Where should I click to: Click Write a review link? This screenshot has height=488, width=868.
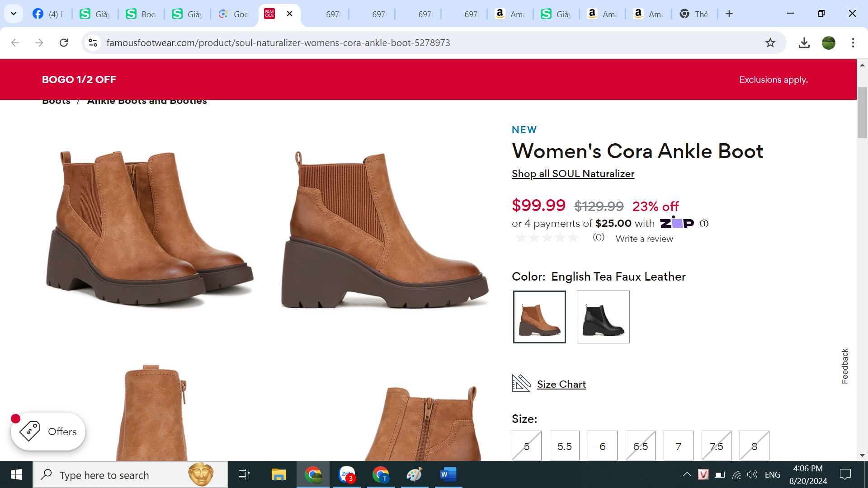tap(644, 239)
